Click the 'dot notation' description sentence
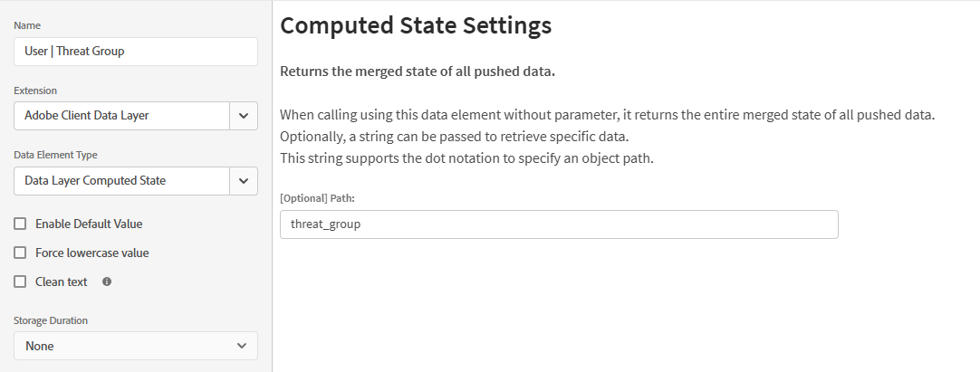Screen dimensions: 980x372 (466, 157)
